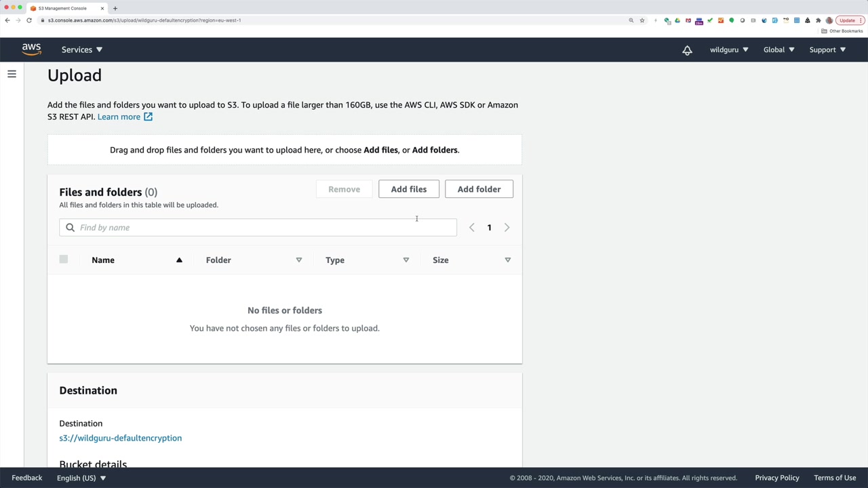
Task: Click the Add folder button
Action: [x=479, y=189]
